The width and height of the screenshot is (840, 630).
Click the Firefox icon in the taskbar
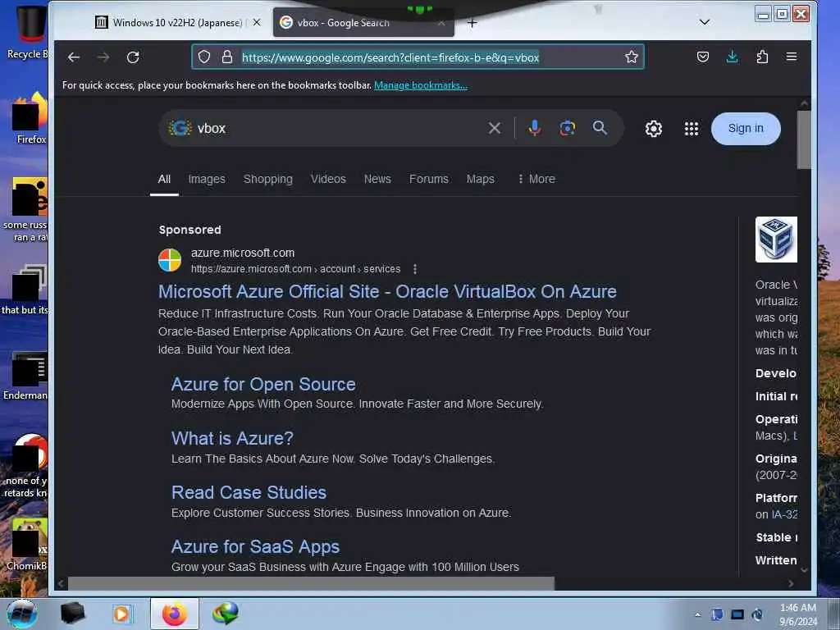coord(175,614)
